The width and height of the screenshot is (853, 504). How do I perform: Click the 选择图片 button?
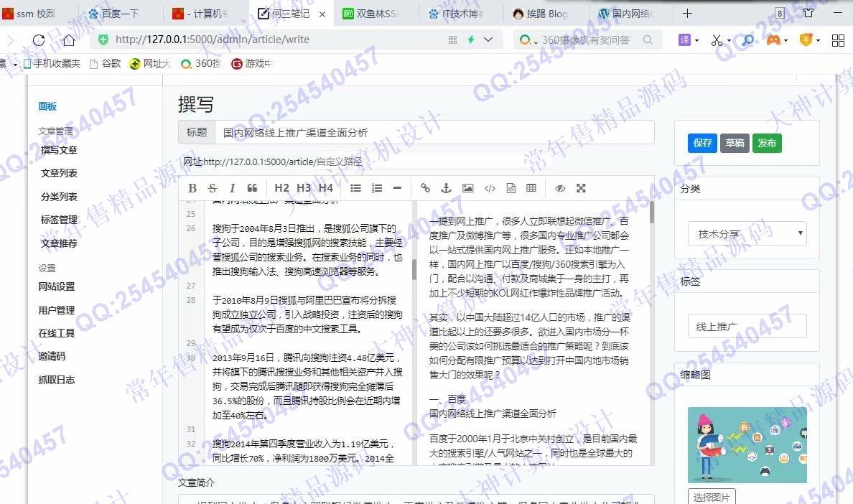click(x=712, y=497)
